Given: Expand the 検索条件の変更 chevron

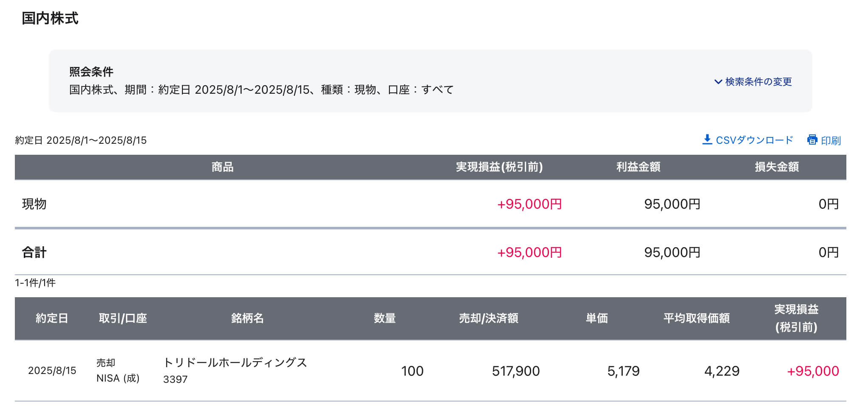Looking at the screenshot, I should (718, 81).
